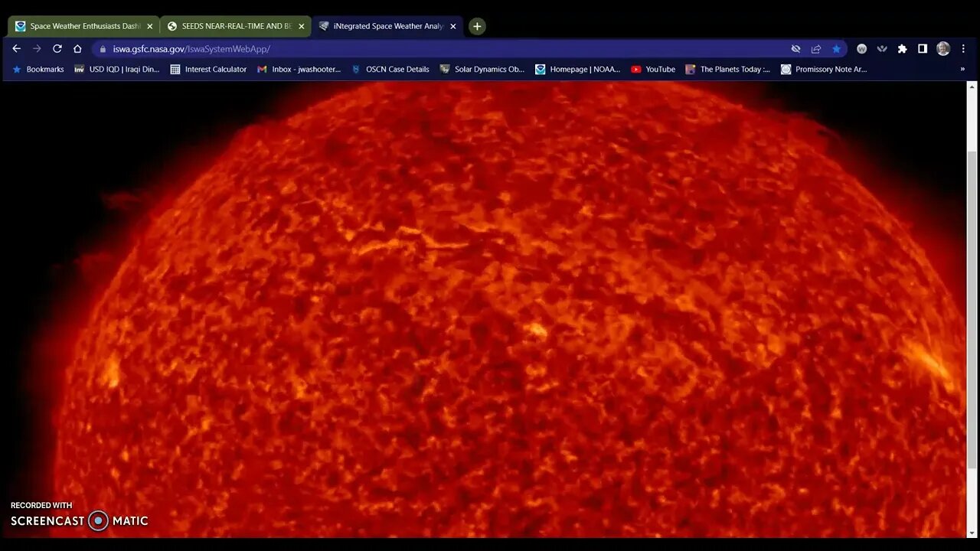Select the iNtegrated Space Weather Analysis tab
Viewport: 980px width, 551px height.
point(387,26)
